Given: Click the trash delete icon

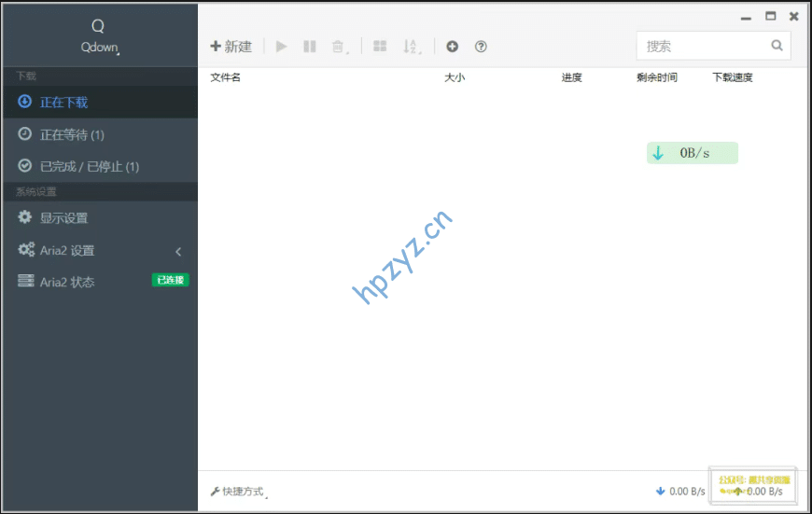Looking at the screenshot, I should pos(339,47).
